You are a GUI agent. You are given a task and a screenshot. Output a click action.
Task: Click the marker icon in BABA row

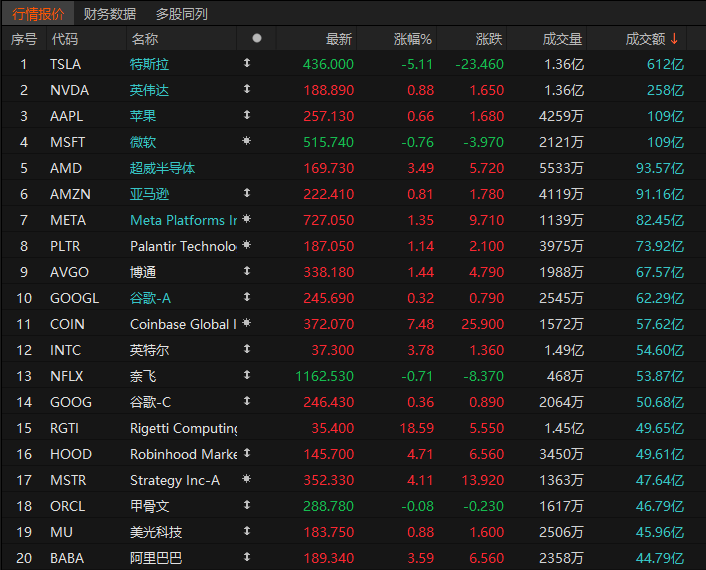tap(247, 557)
